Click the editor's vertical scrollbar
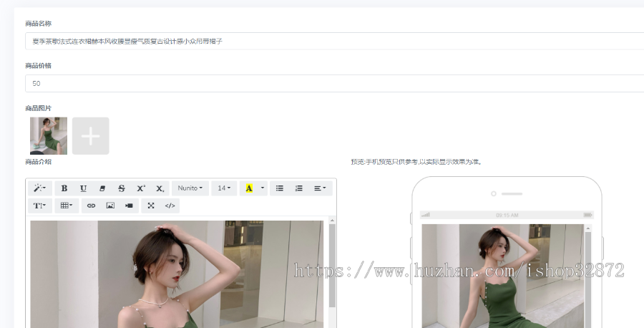Image resolution: width=644 pixels, height=328 pixels. tap(332, 266)
